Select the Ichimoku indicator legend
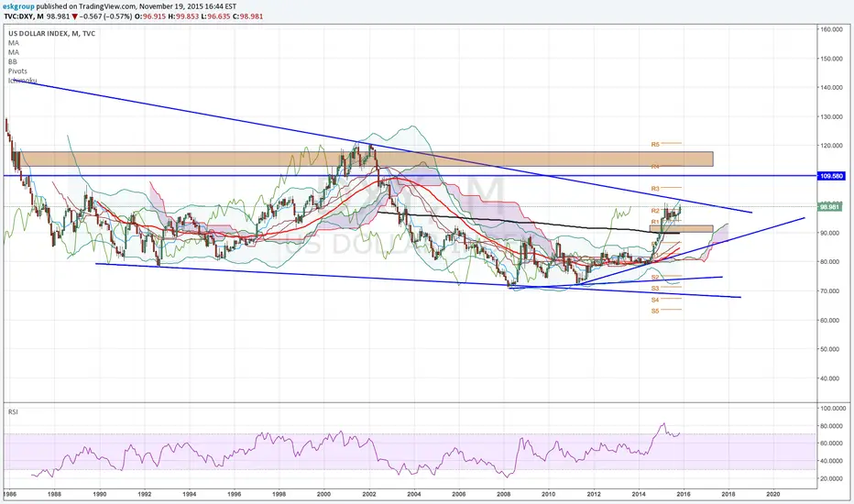Viewport: 854px width, 504px height. (x=22, y=81)
